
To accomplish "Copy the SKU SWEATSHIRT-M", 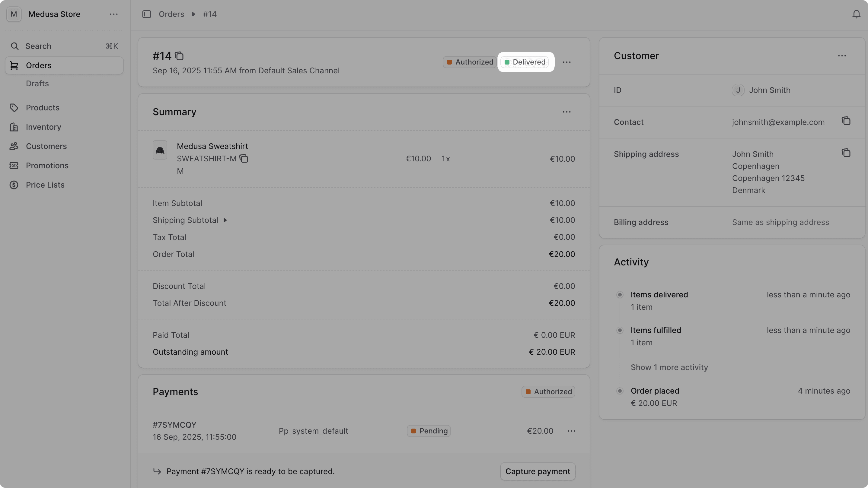I will 244,159.
